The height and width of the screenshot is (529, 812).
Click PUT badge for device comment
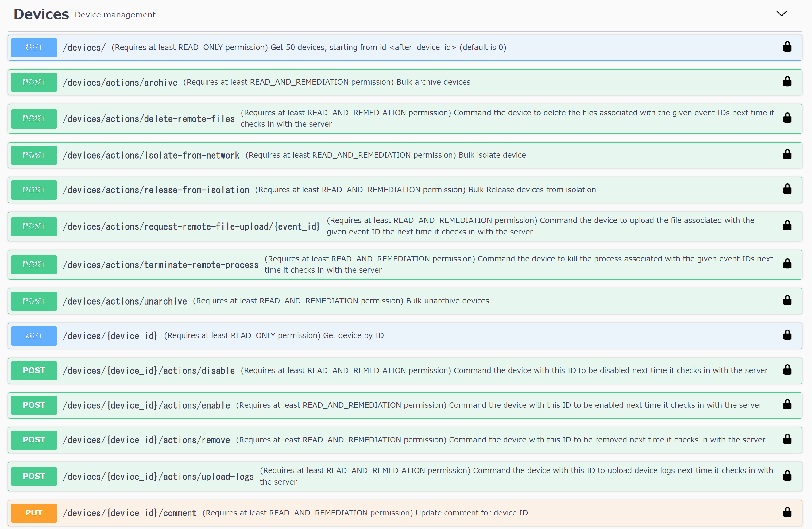(34, 513)
